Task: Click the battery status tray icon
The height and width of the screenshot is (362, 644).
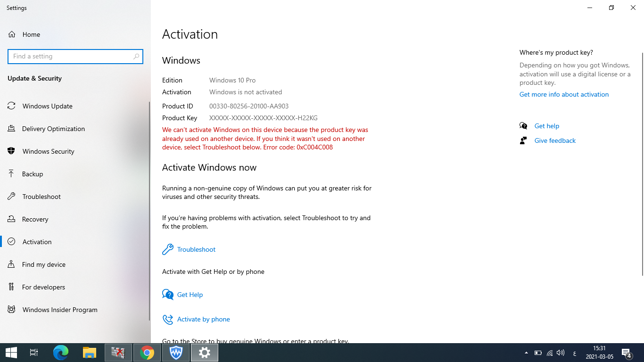Action: 538,353
